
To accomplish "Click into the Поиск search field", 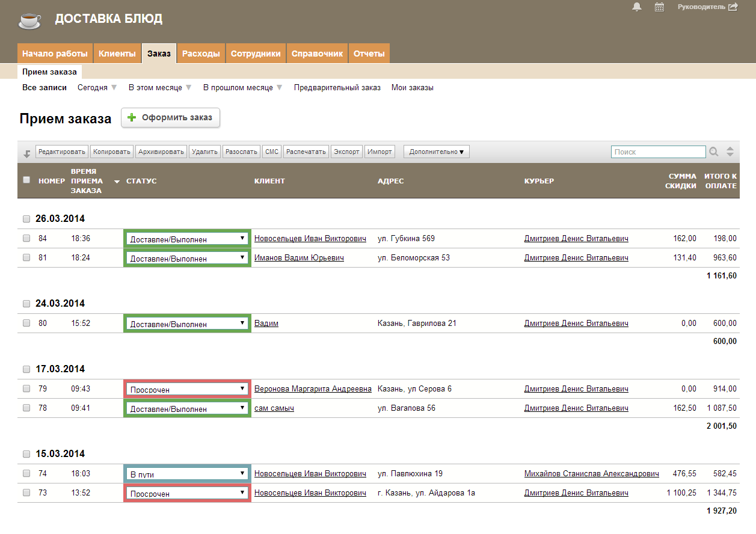I will click(x=658, y=152).
